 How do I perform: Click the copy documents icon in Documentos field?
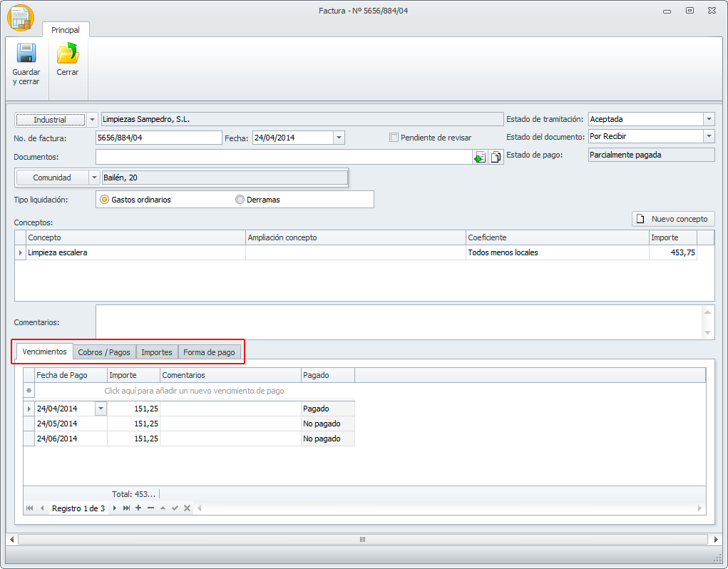(496, 157)
